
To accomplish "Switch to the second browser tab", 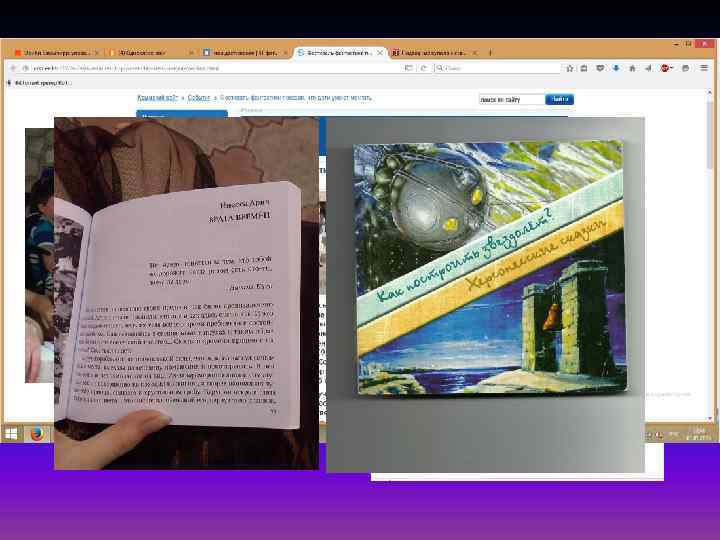I will (151, 53).
